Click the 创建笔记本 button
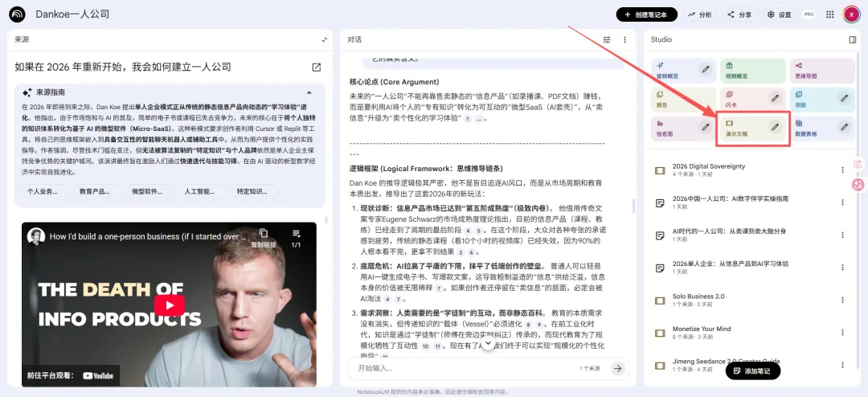Image resolution: width=868 pixels, height=397 pixels. [646, 15]
